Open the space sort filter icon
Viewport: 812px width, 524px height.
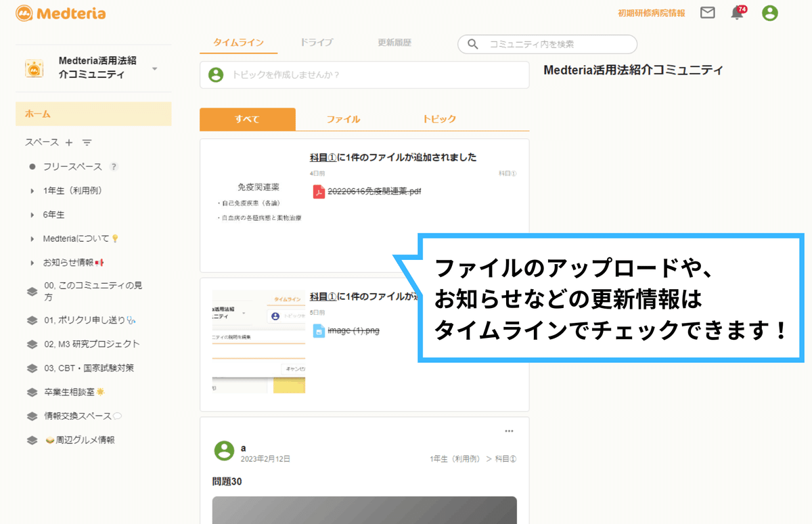[x=87, y=142]
